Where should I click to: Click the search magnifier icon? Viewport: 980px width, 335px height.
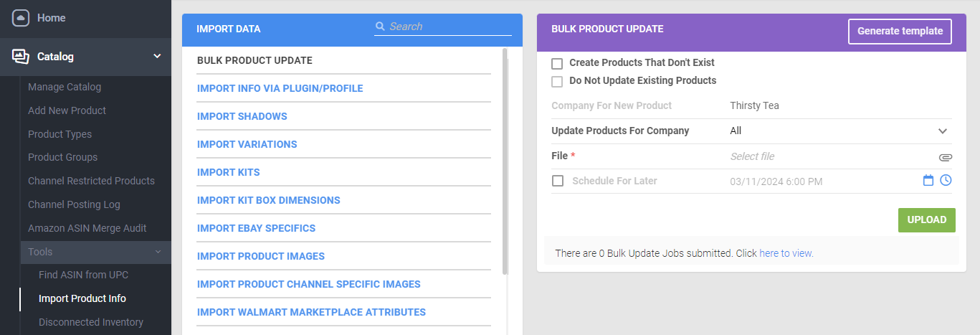tap(380, 27)
